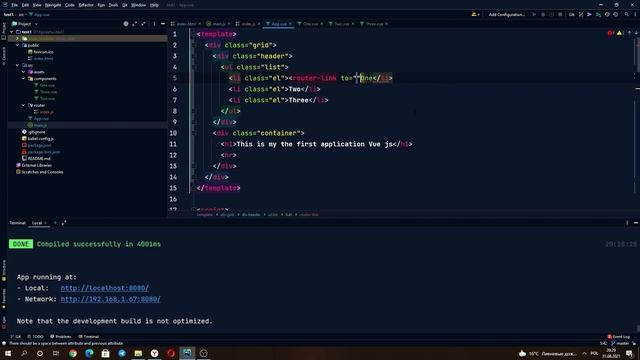Open the Problems tool window button

point(61,337)
